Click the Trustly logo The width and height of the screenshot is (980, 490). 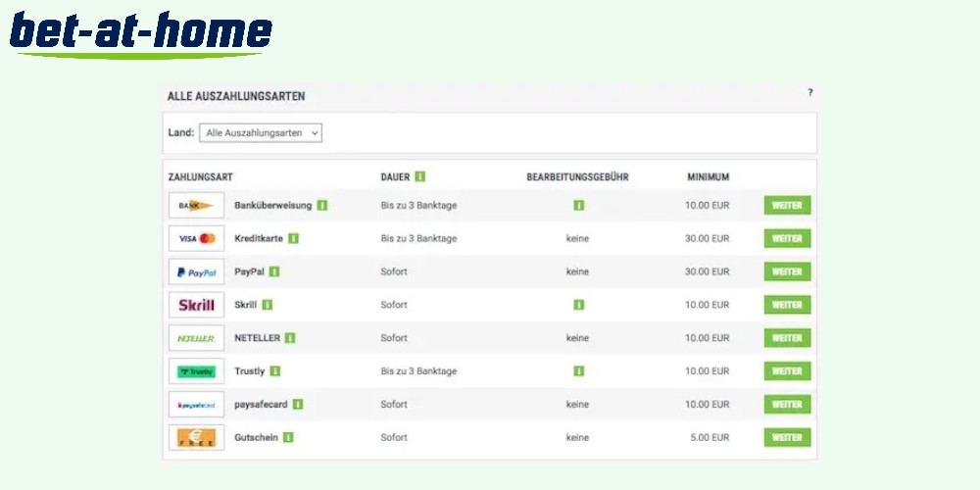coord(196,371)
